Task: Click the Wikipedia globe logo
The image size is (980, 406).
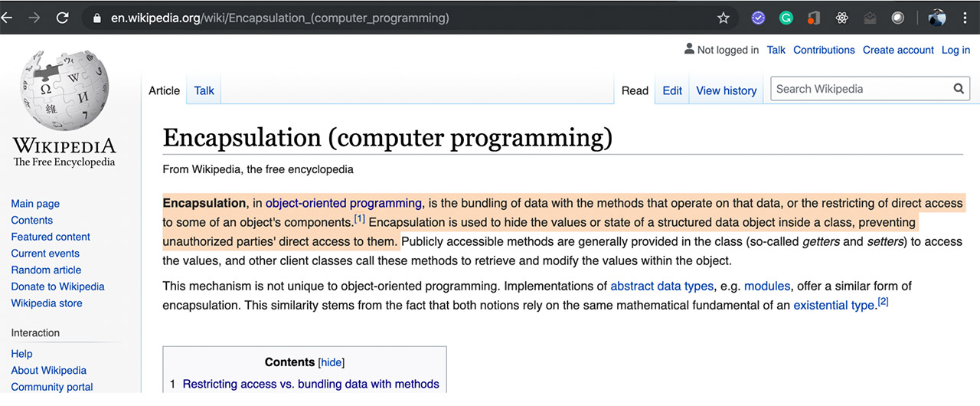Action: [x=64, y=90]
